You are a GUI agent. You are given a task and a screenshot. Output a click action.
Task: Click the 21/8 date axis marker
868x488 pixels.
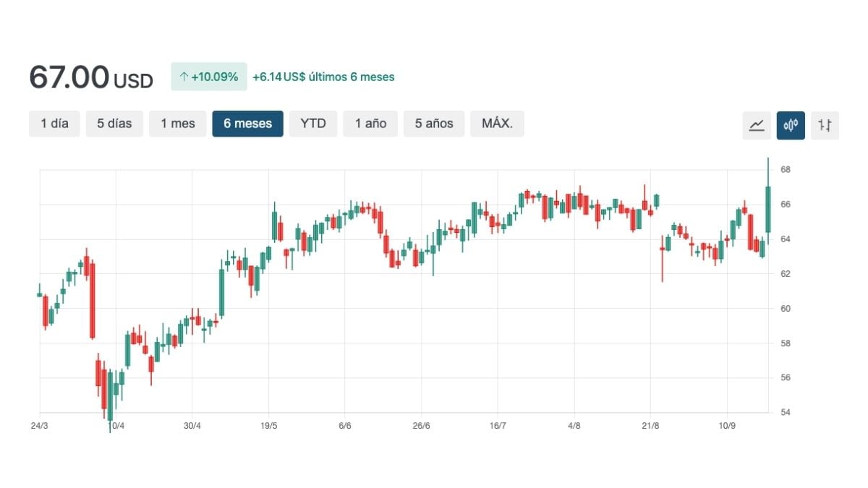(650, 425)
